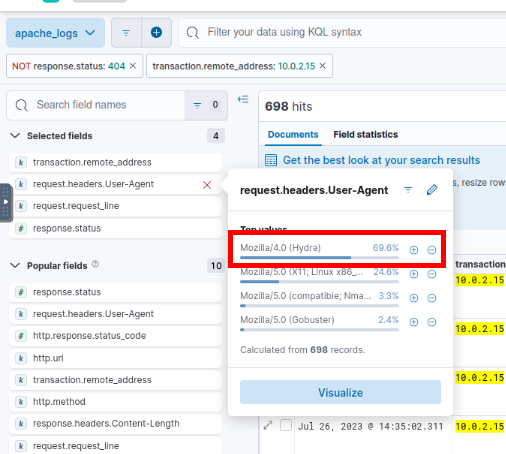This screenshot has height=454, width=506.
Task: Remove the NOT response.status 404 filter
Action: point(133,66)
